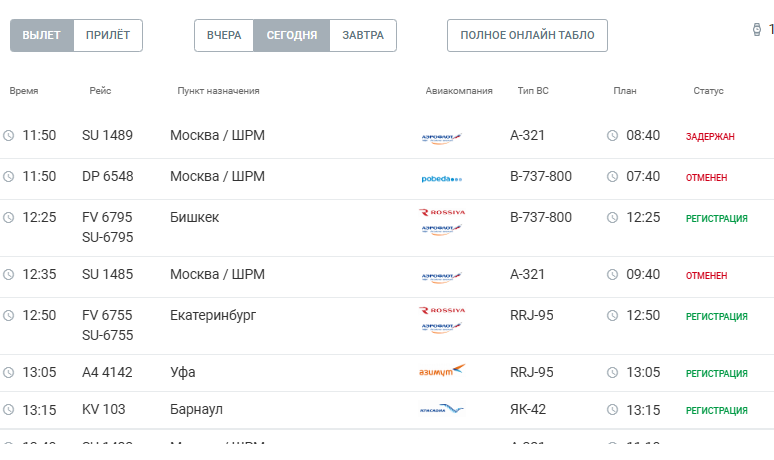
Task: Click the plan clock icon next to 08:40
Action: (x=612, y=136)
